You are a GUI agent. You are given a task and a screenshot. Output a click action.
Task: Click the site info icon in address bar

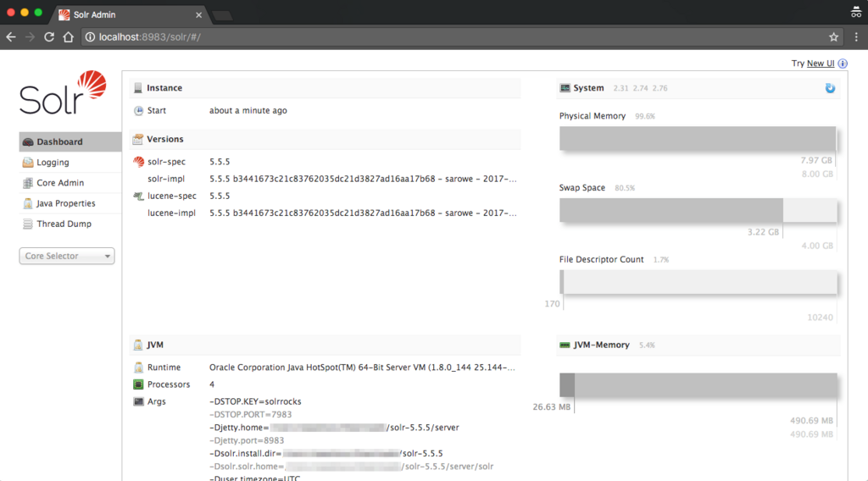click(90, 37)
